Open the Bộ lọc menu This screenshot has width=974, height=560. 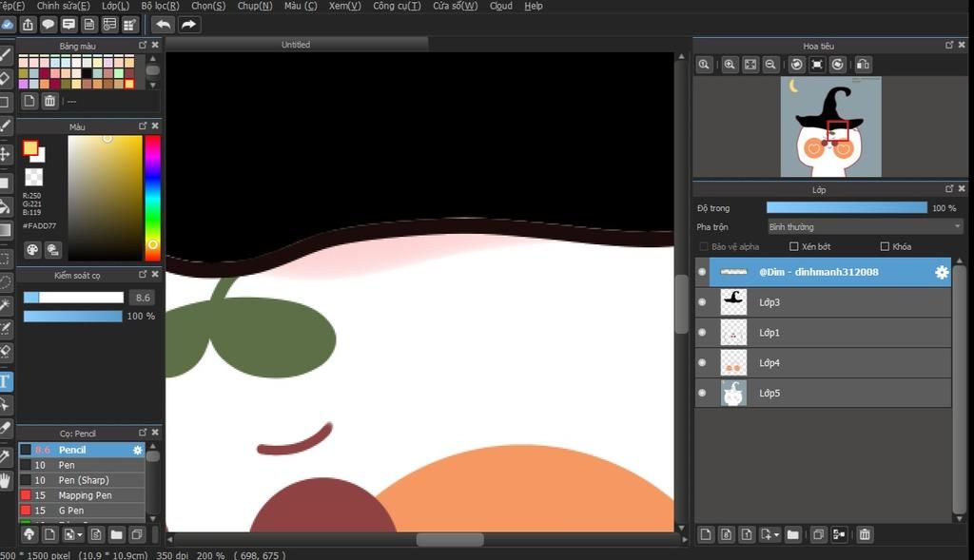point(159,6)
